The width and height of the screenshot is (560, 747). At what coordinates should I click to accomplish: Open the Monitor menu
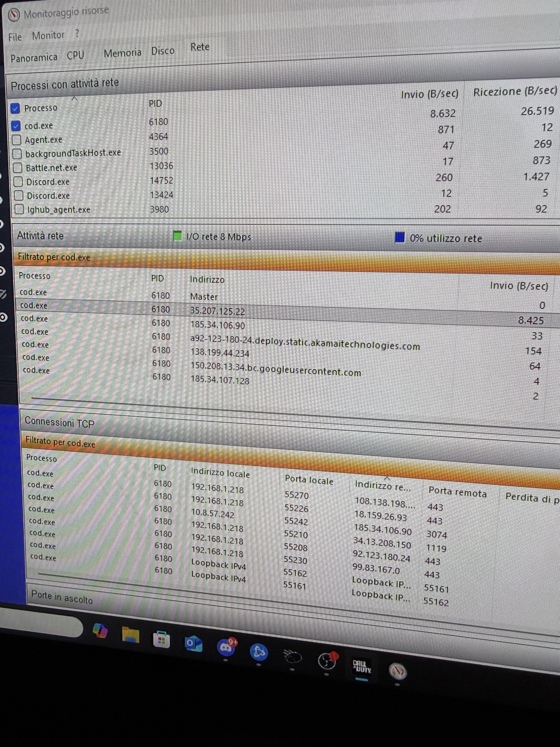[x=48, y=35]
